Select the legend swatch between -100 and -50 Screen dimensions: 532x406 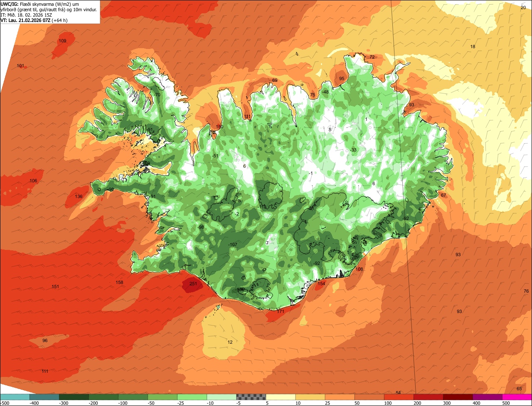(x=133, y=397)
